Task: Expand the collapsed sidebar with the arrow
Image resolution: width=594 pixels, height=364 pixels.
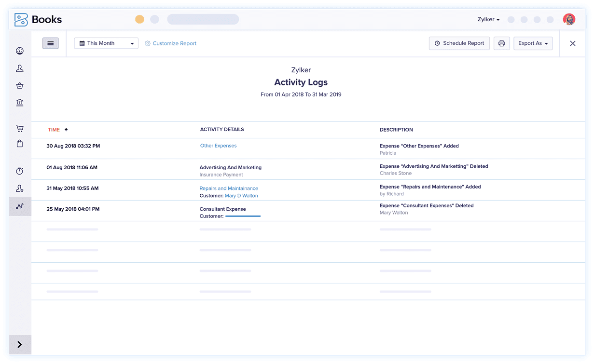Action: pos(20,344)
